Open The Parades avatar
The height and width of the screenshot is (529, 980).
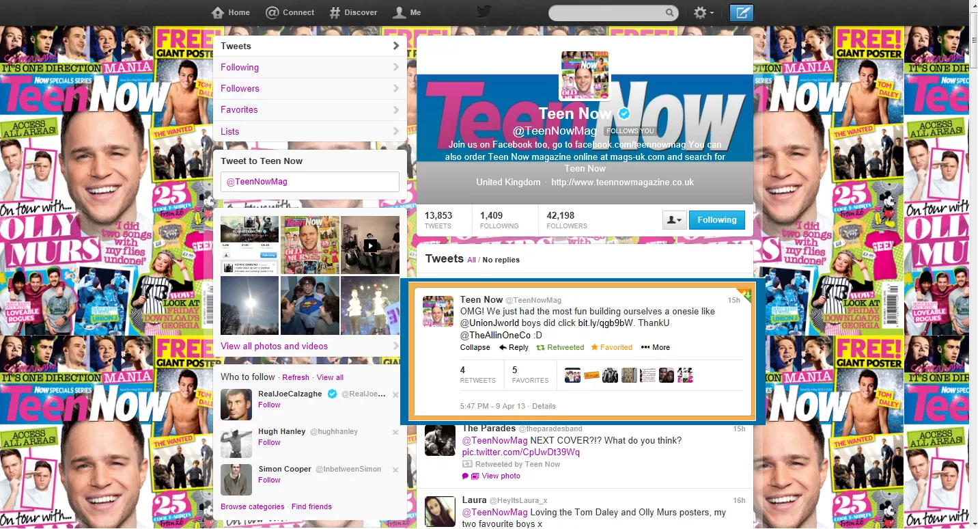[x=440, y=440]
